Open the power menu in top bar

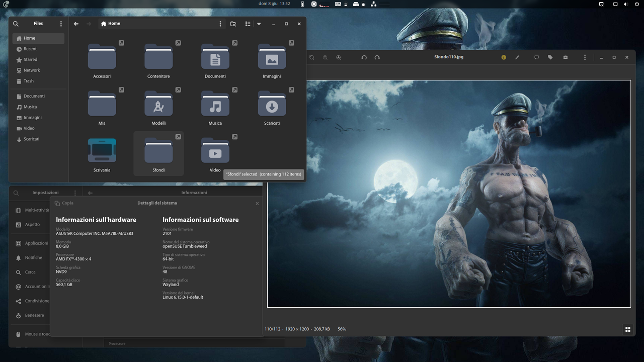coord(637,4)
